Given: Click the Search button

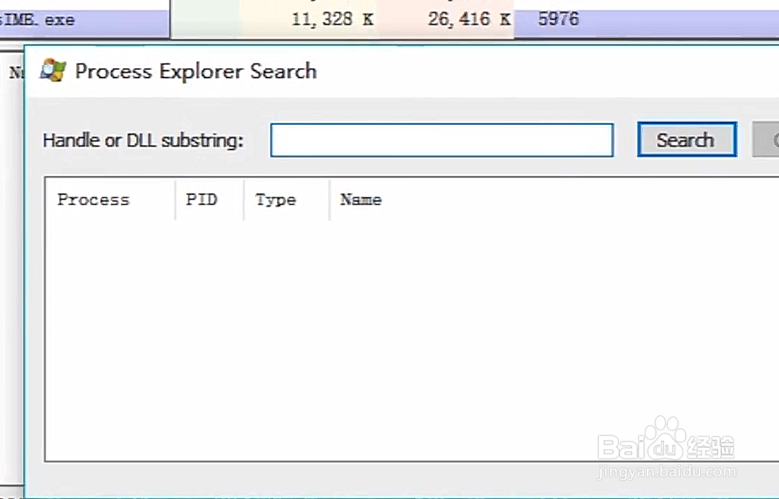Looking at the screenshot, I should tap(687, 140).
